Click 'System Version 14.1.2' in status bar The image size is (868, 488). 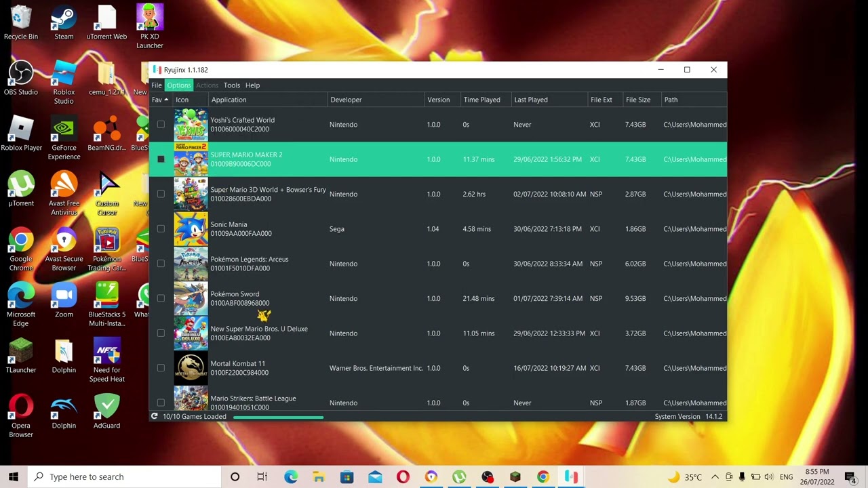tap(688, 417)
